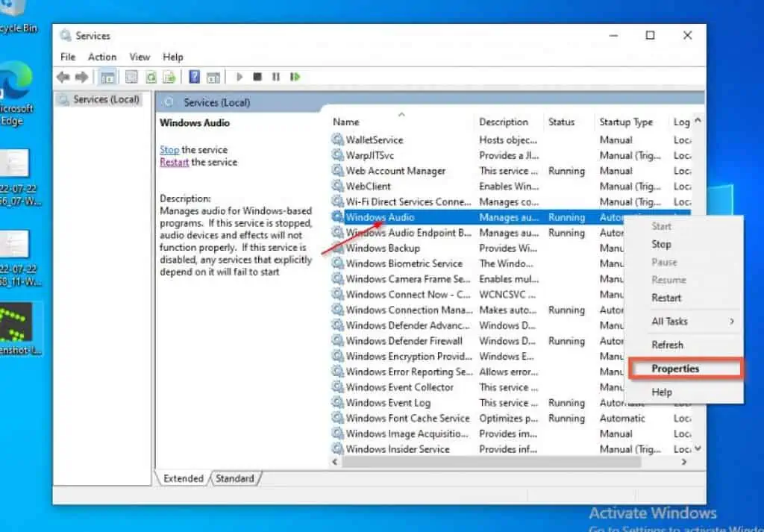Click the Restart the service link

(174, 162)
